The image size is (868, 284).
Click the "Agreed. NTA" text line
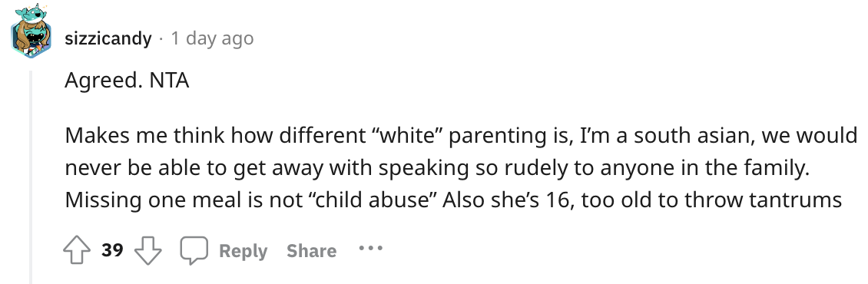tap(127, 81)
